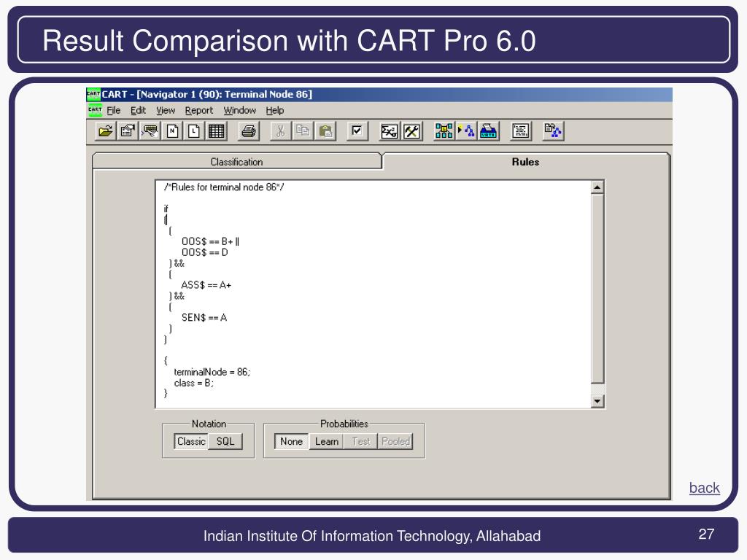Switch to the Classification tab

click(237, 161)
